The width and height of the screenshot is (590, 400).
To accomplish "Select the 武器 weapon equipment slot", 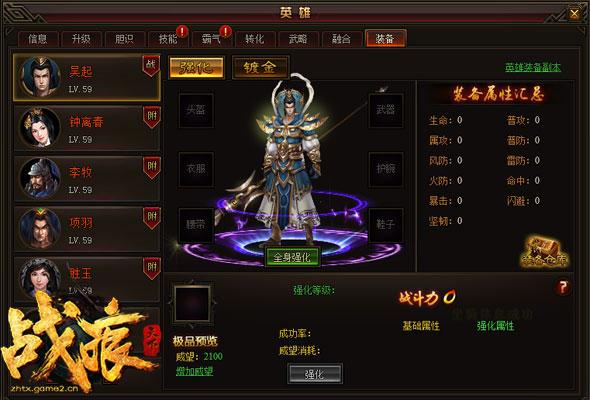I will 386,110.
